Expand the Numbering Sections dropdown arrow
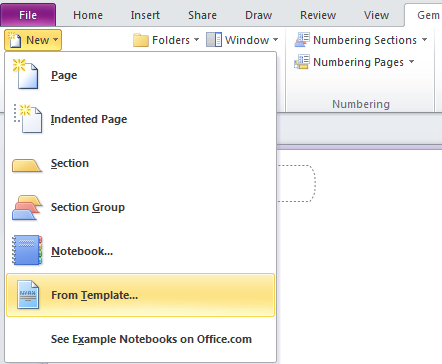This screenshot has height=364, width=442. point(424,40)
